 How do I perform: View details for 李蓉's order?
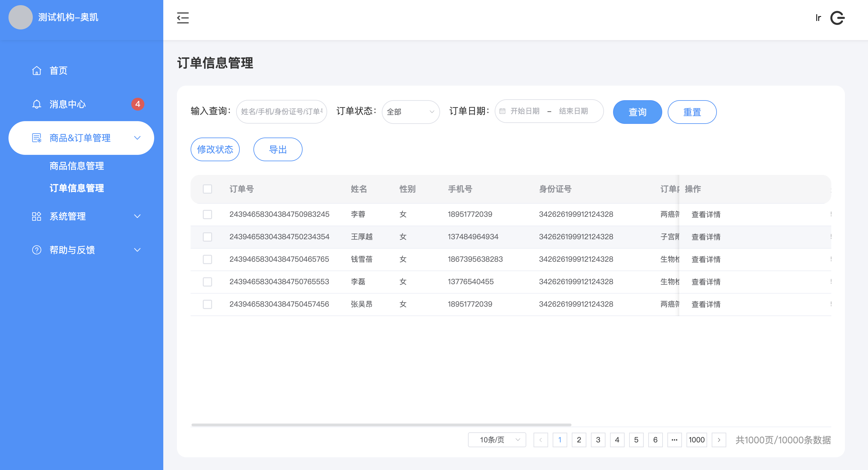point(706,214)
